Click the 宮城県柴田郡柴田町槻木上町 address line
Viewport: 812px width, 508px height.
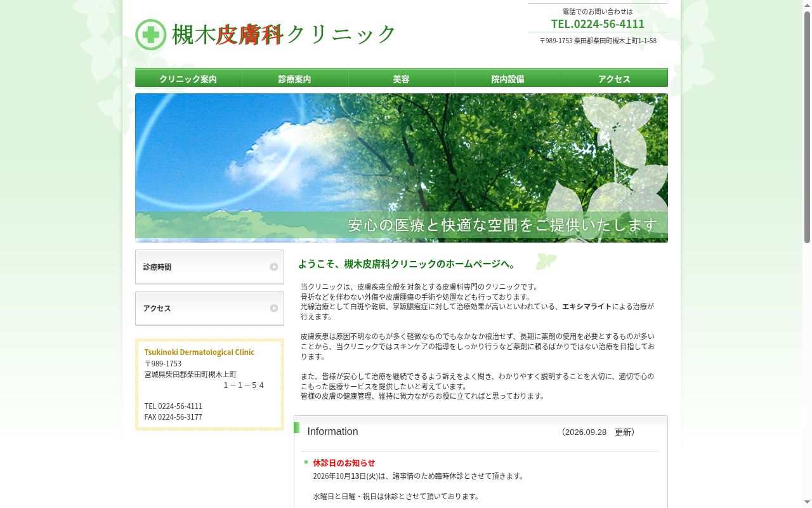(190, 374)
